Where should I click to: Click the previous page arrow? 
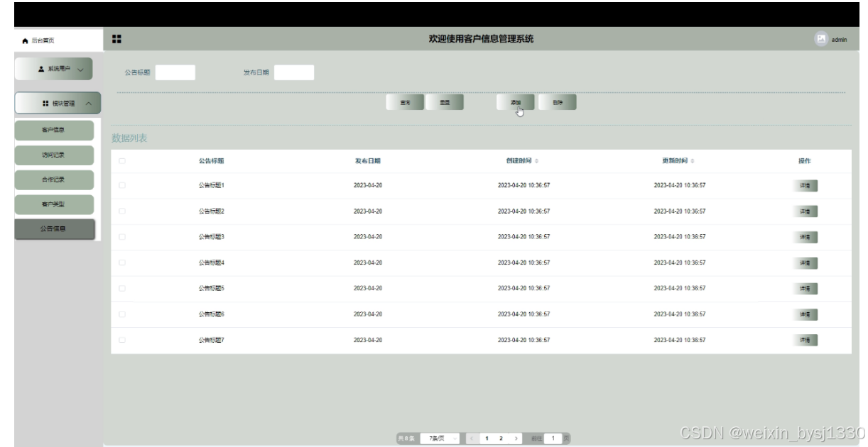(x=472, y=439)
